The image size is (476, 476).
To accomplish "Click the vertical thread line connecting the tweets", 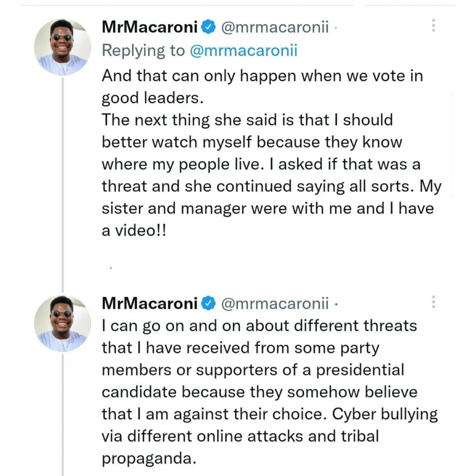I will (63, 181).
